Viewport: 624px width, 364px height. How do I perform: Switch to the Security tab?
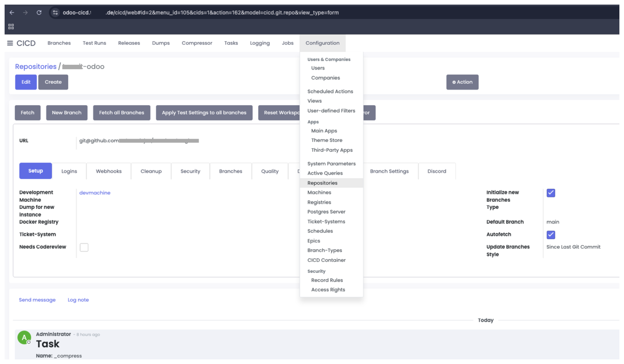click(x=190, y=171)
